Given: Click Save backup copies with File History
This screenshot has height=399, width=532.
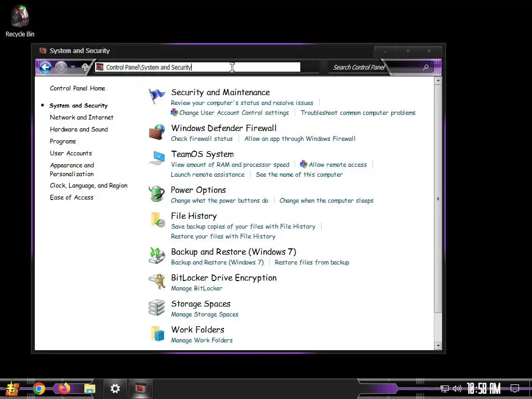Looking at the screenshot, I should [243, 227].
